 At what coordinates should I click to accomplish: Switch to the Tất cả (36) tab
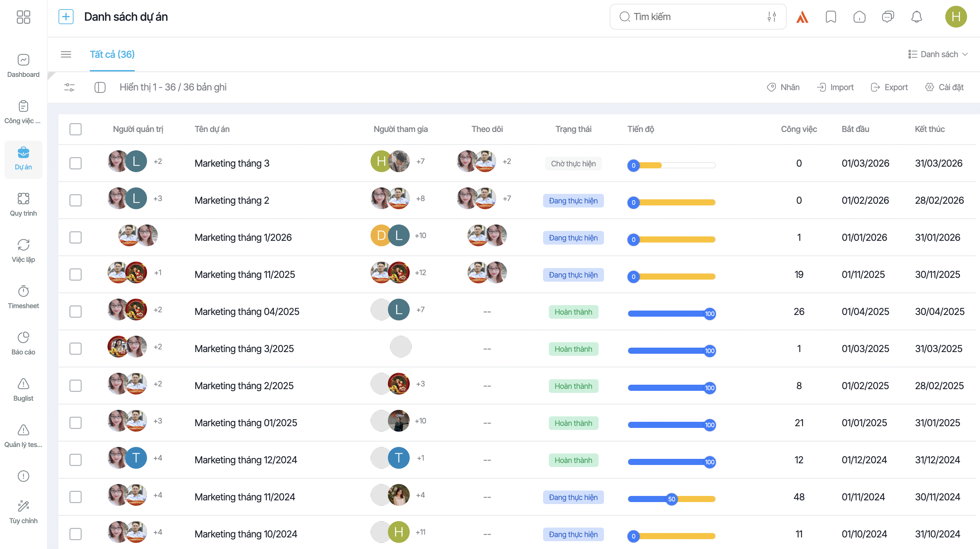tap(112, 54)
